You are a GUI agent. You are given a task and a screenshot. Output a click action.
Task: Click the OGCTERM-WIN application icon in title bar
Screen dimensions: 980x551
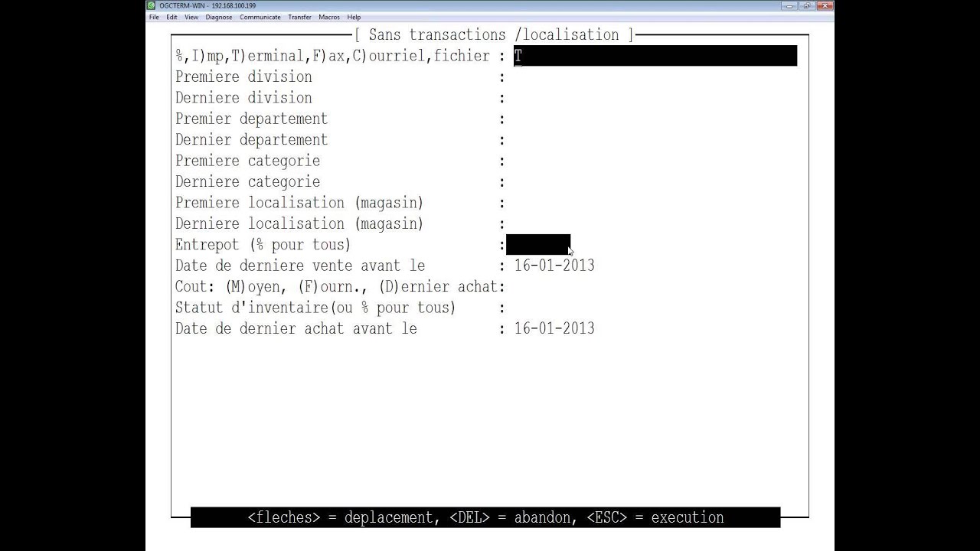tap(152, 5)
